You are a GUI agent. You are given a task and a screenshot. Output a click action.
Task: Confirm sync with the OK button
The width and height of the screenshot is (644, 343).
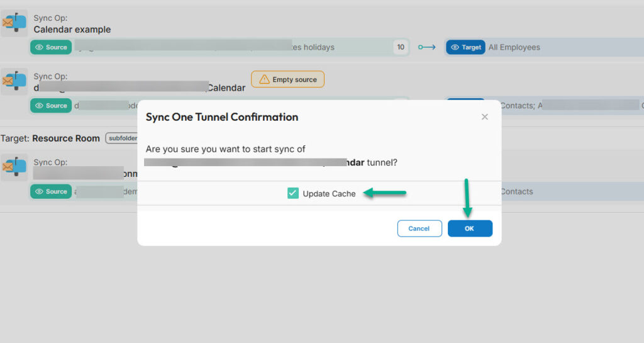click(470, 228)
